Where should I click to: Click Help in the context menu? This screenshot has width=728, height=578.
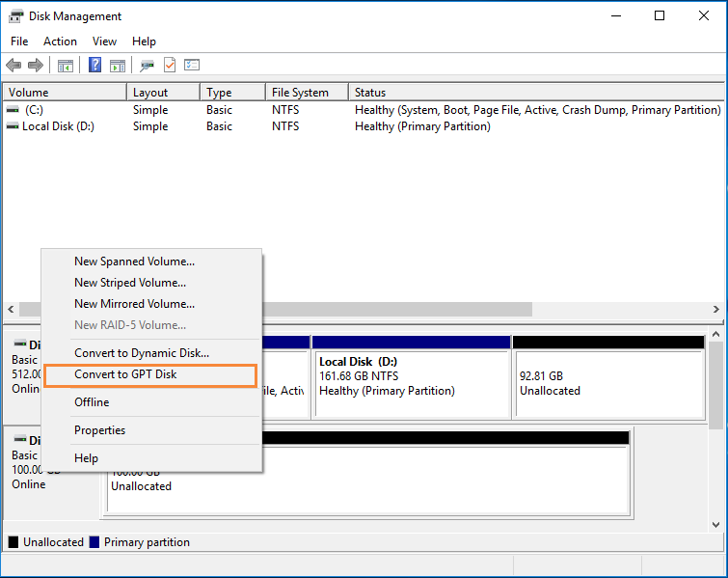[x=151, y=458]
